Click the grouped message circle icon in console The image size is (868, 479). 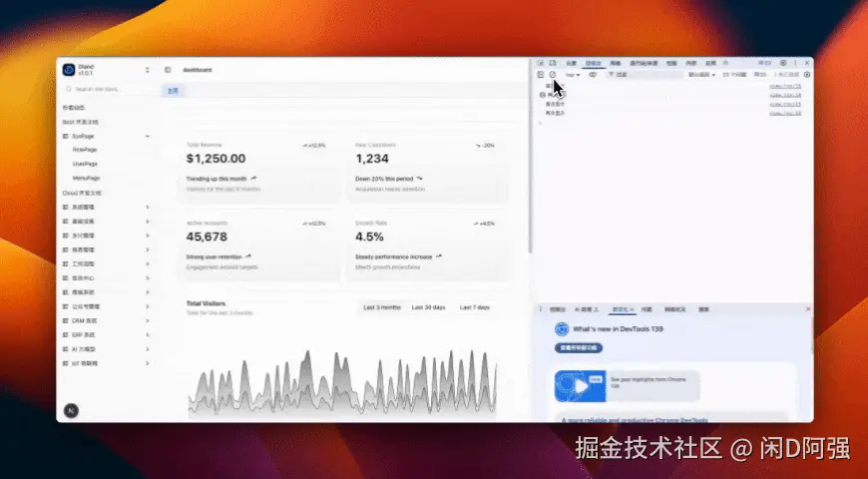click(x=543, y=95)
